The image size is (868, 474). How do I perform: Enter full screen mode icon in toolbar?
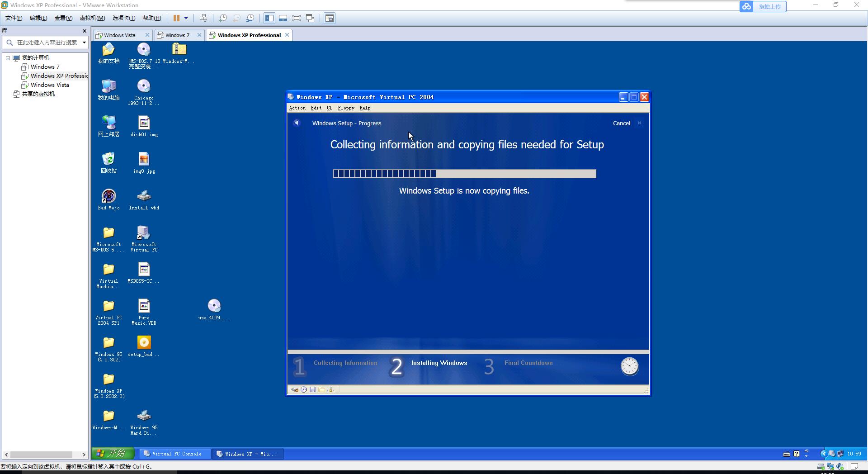point(297,18)
